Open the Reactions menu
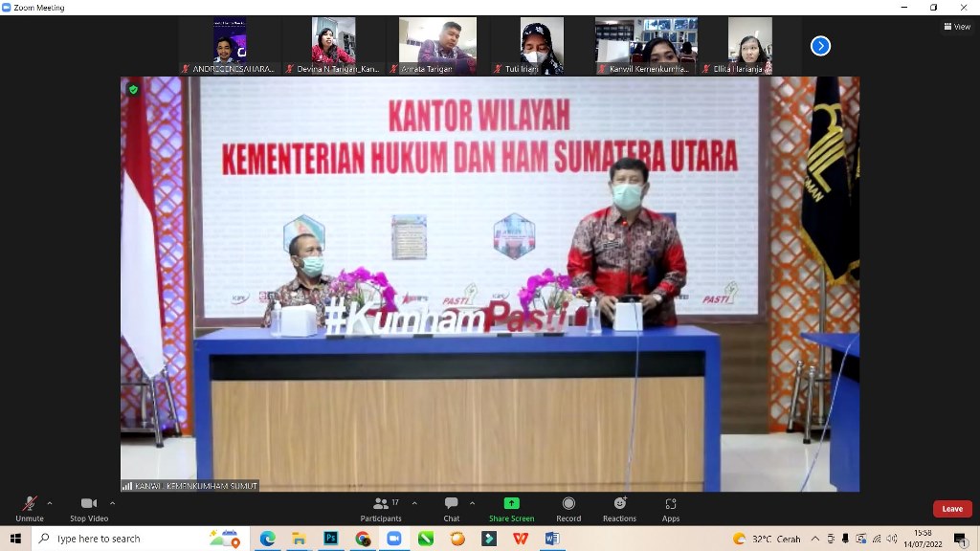 [619, 507]
